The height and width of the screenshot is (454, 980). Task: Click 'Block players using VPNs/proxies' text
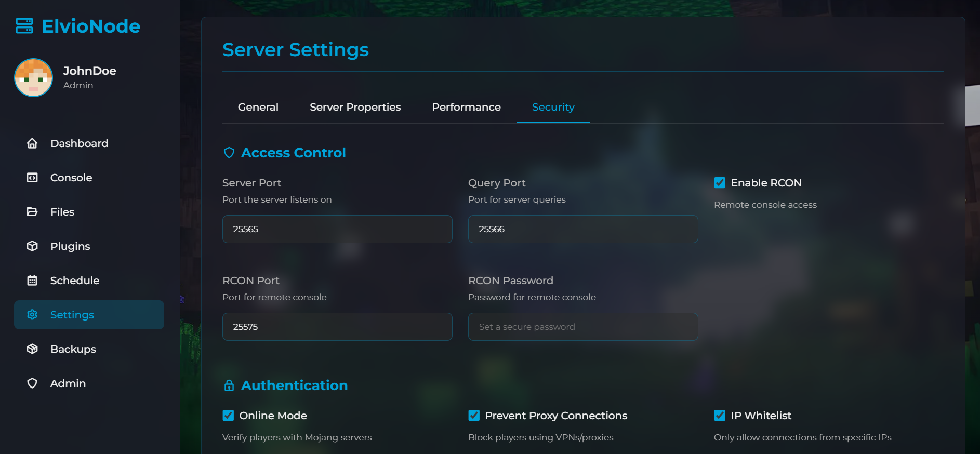(x=541, y=437)
